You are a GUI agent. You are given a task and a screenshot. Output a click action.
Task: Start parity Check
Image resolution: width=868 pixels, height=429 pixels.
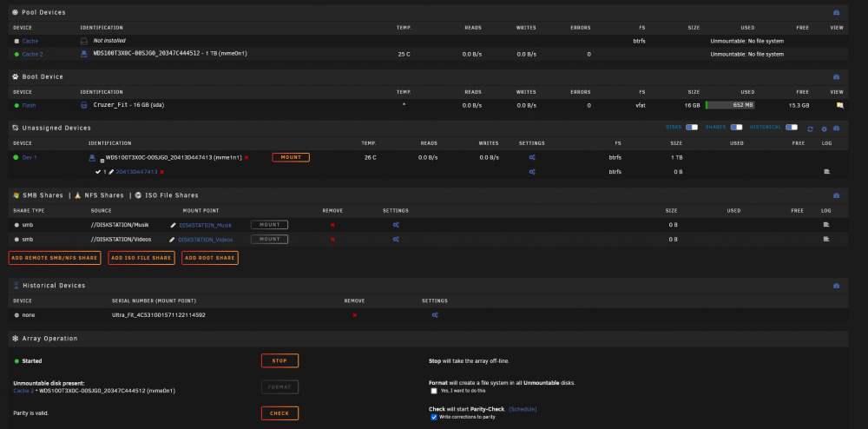(279, 413)
